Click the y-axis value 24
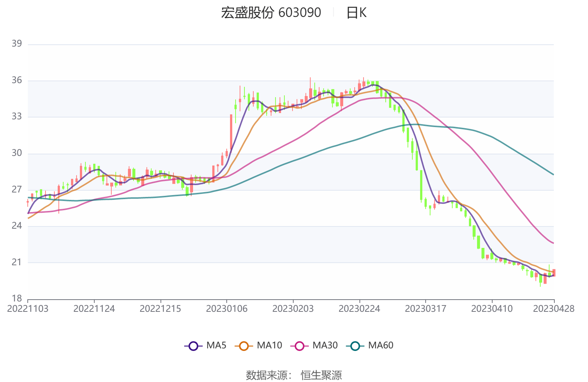Viewport: 588px width, 382px height. pyautogui.click(x=17, y=226)
